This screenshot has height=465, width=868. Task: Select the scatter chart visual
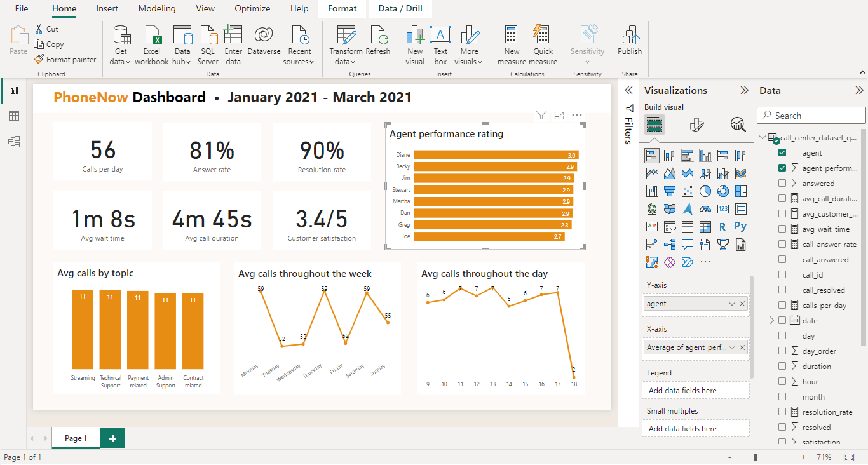pos(688,191)
